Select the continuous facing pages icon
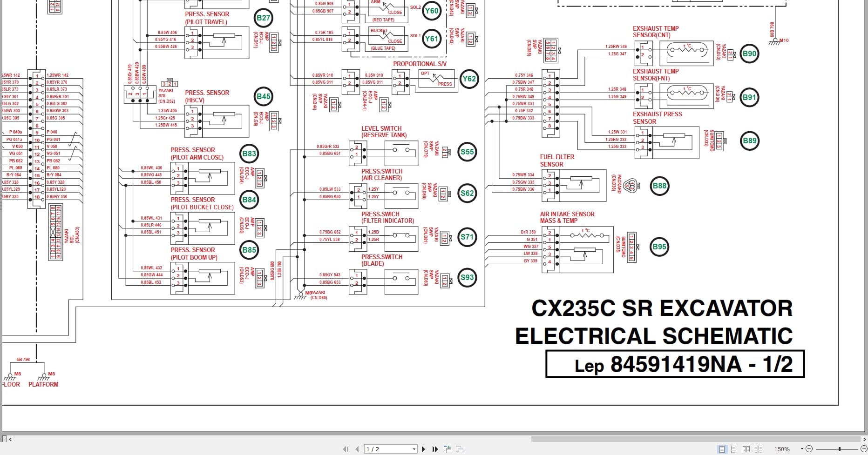Screen dimensions: 868x455 pos(759,449)
